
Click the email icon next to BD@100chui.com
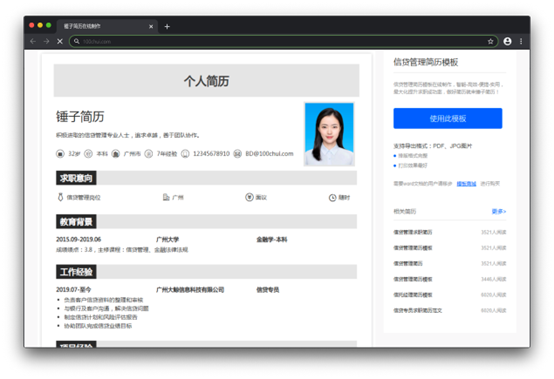click(x=237, y=154)
